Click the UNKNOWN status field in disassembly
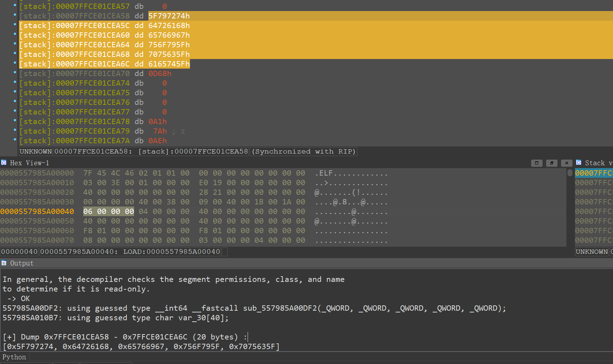Image resolution: width=613 pixels, height=364 pixels. click(36, 151)
